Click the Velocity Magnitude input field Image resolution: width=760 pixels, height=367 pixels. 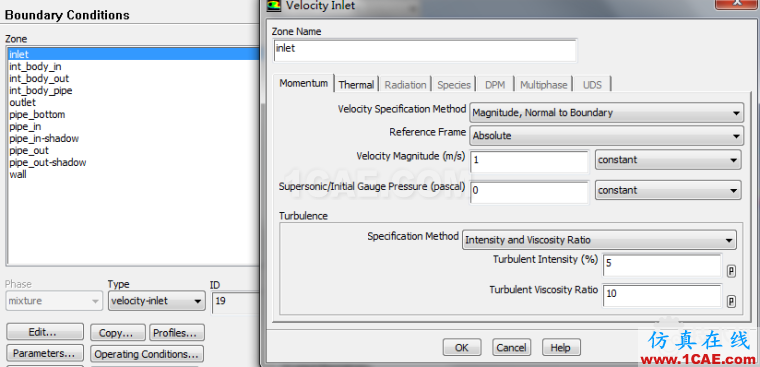(529, 161)
